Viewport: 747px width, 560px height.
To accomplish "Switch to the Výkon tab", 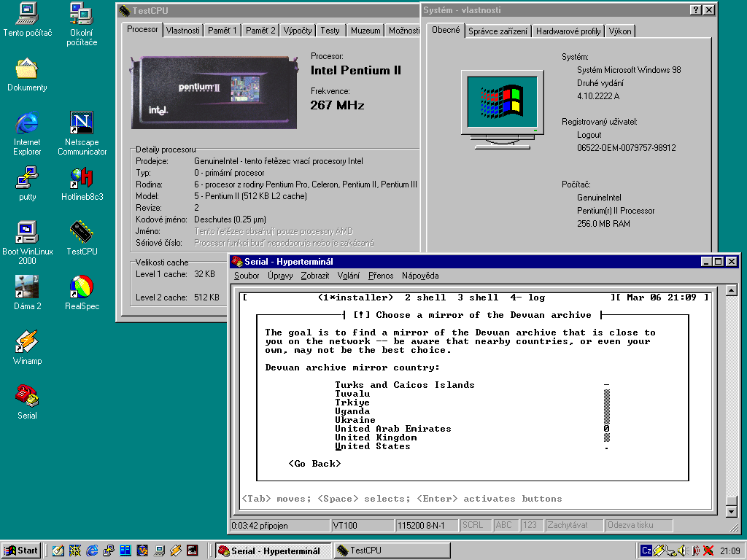I will tap(620, 31).
